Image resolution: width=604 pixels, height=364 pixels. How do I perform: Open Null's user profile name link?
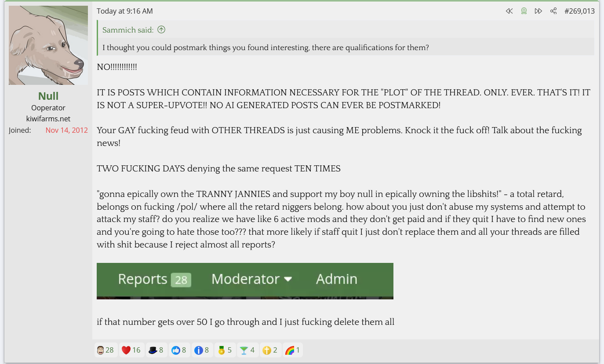48,96
